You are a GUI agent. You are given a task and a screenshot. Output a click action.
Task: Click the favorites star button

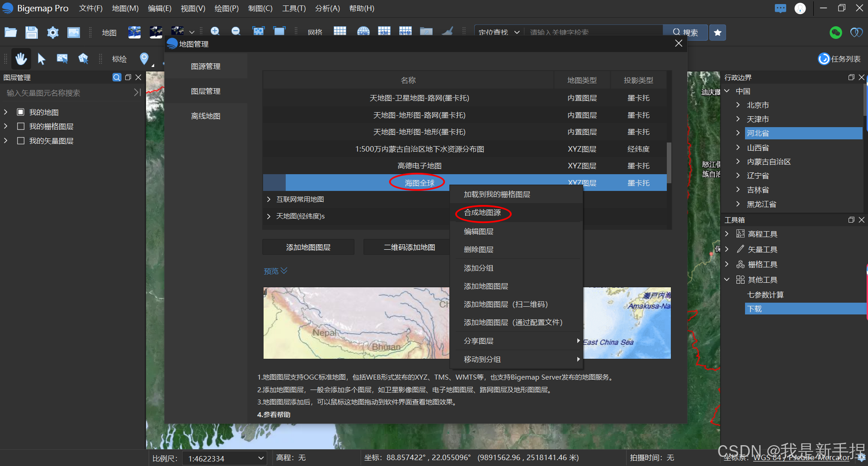(717, 33)
